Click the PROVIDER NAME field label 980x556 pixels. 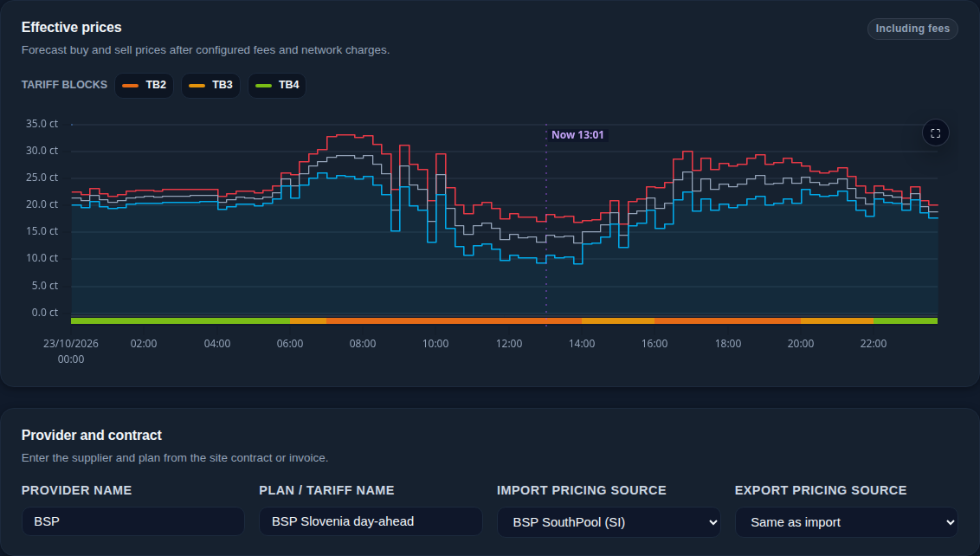coord(76,490)
